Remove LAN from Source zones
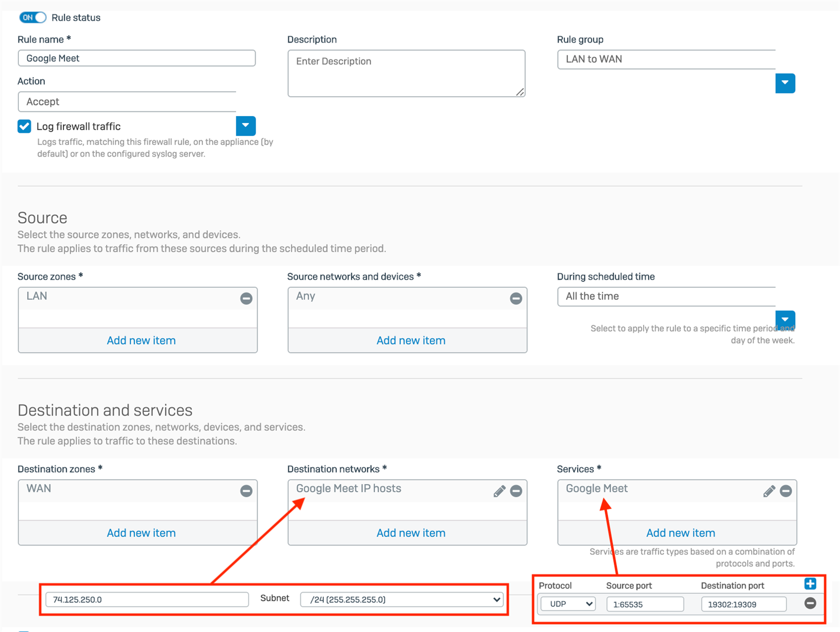 246,298
